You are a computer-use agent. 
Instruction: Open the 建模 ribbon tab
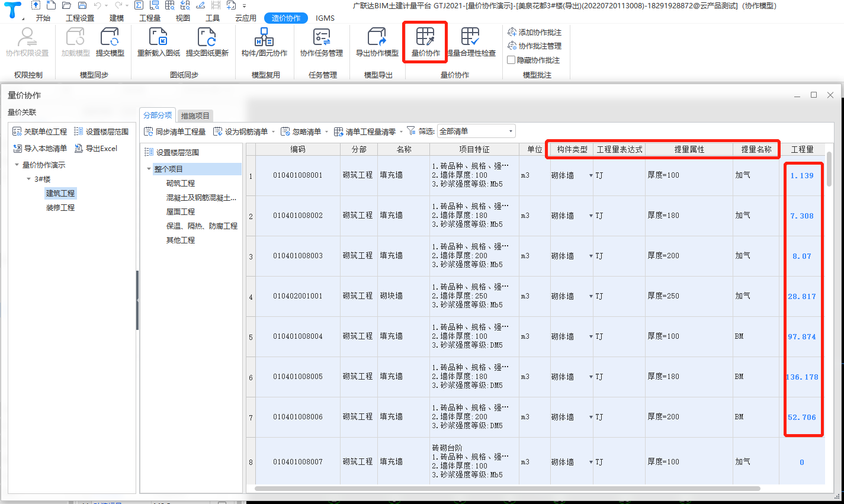tap(117, 18)
